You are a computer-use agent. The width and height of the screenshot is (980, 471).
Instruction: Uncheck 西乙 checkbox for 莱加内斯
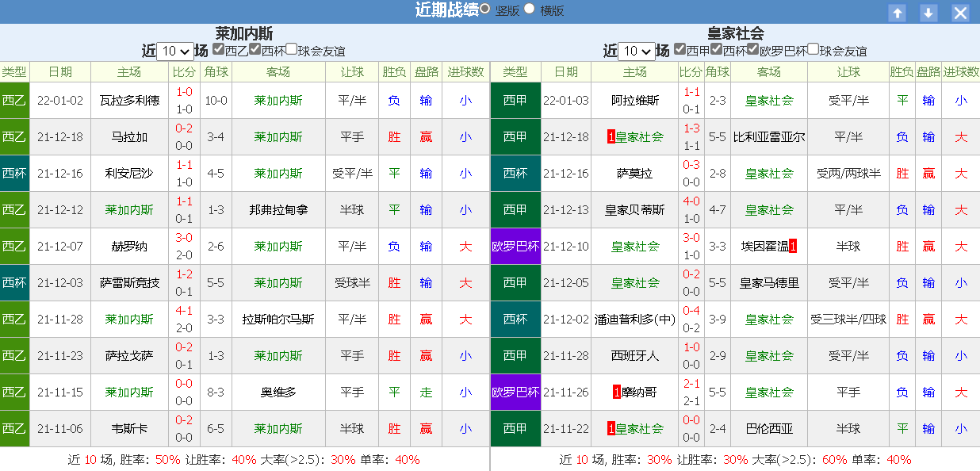[x=219, y=49]
